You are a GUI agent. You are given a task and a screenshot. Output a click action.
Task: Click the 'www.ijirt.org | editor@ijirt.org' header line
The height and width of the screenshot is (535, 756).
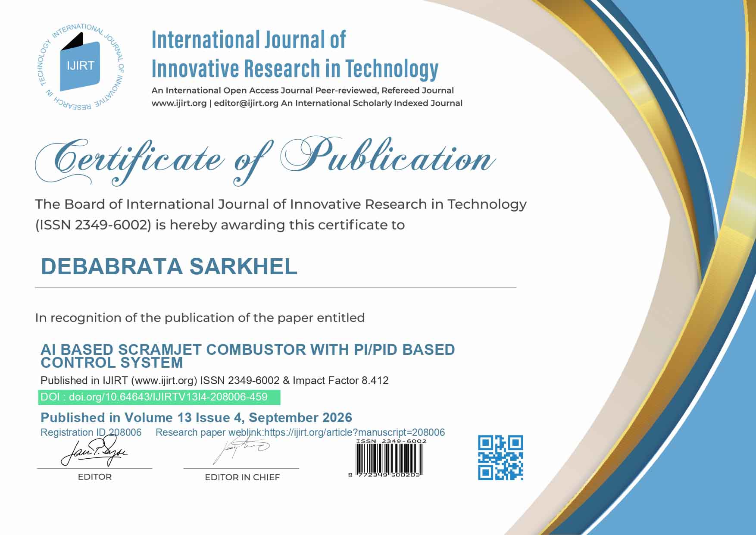tap(307, 103)
